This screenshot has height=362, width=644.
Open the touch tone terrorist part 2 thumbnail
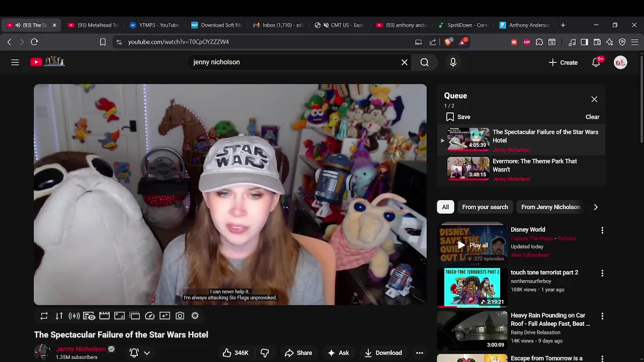click(472, 287)
